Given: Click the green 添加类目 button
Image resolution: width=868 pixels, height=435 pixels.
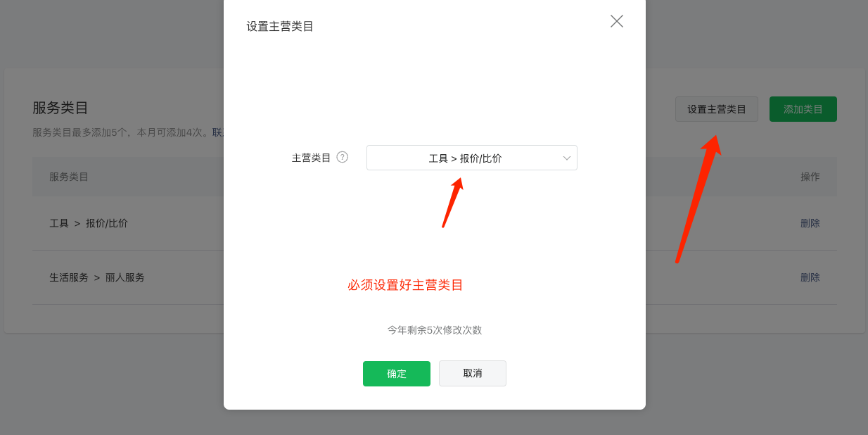Looking at the screenshot, I should click(803, 109).
